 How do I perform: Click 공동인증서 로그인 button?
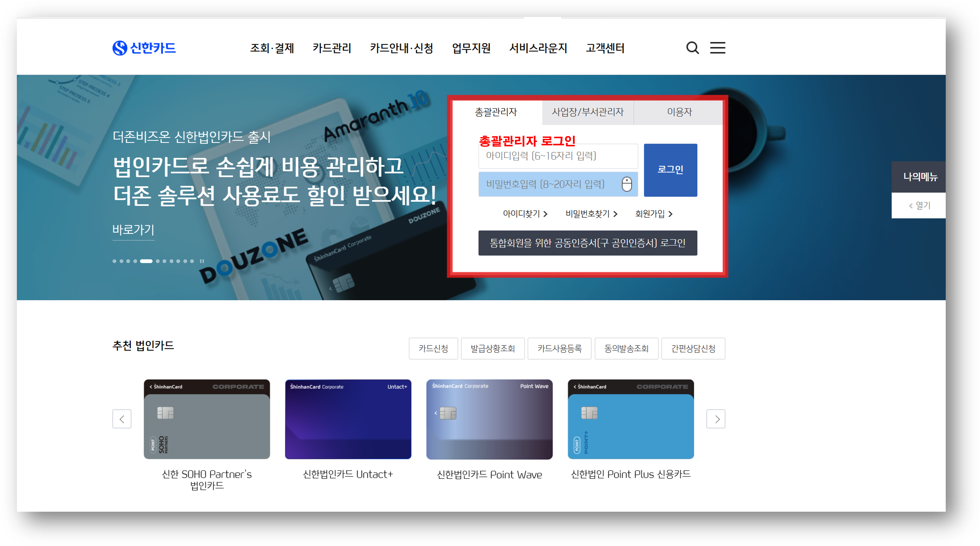click(x=587, y=243)
